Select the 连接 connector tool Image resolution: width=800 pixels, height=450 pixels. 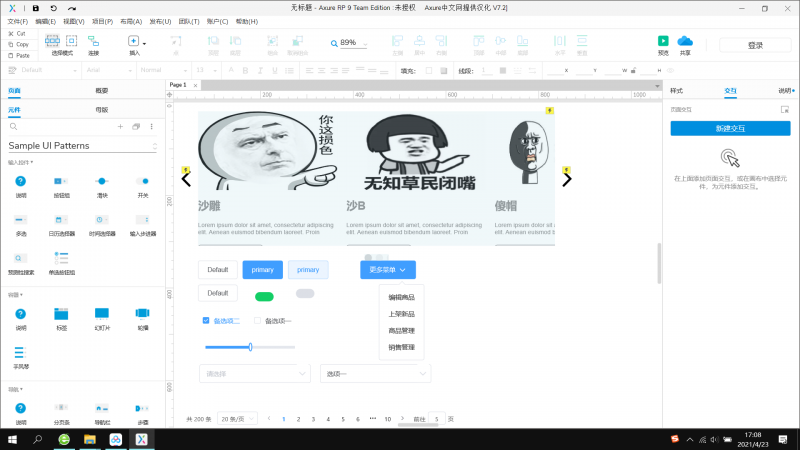click(x=93, y=41)
